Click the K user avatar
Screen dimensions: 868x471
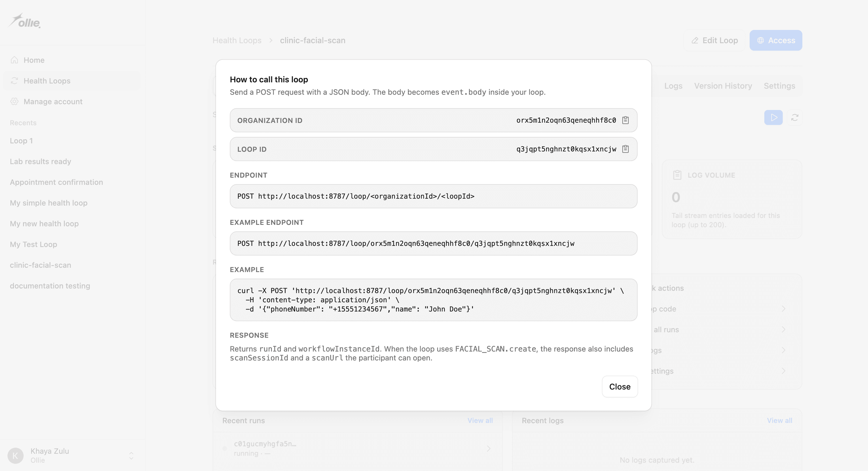click(16, 455)
